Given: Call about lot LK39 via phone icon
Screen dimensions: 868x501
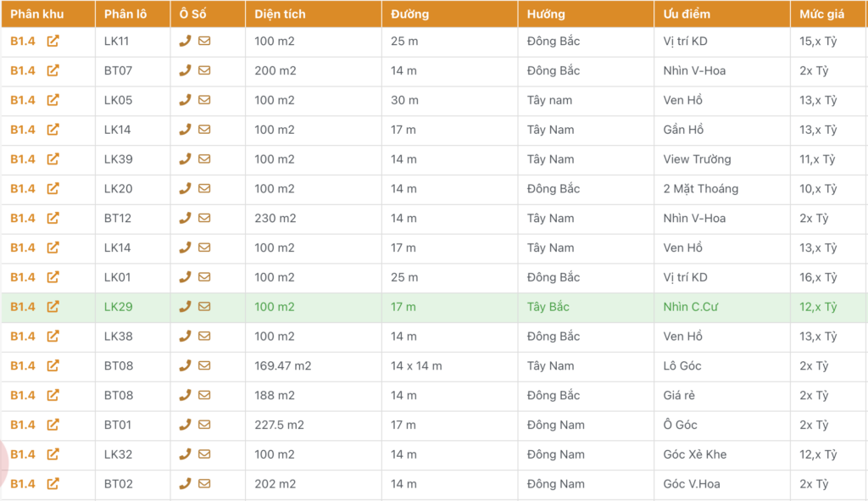Looking at the screenshot, I should (x=185, y=159).
